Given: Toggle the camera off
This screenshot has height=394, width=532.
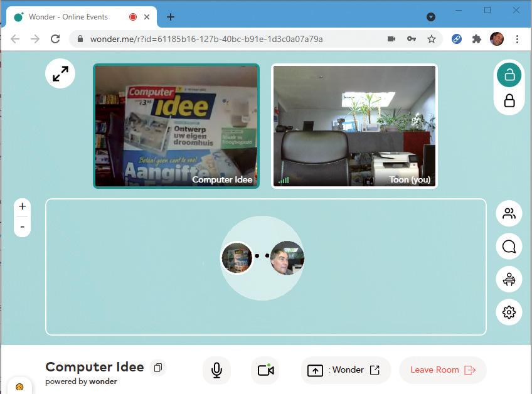Looking at the screenshot, I should (x=265, y=370).
